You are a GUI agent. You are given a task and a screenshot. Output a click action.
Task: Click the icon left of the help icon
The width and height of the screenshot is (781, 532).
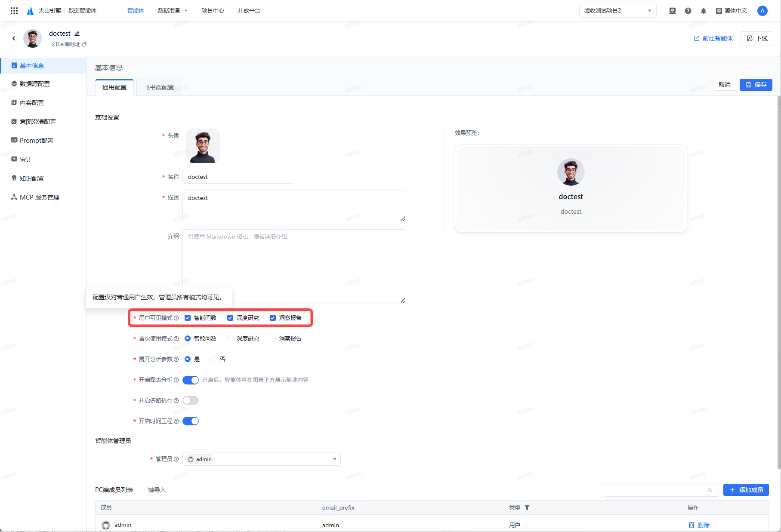click(x=673, y=11)
